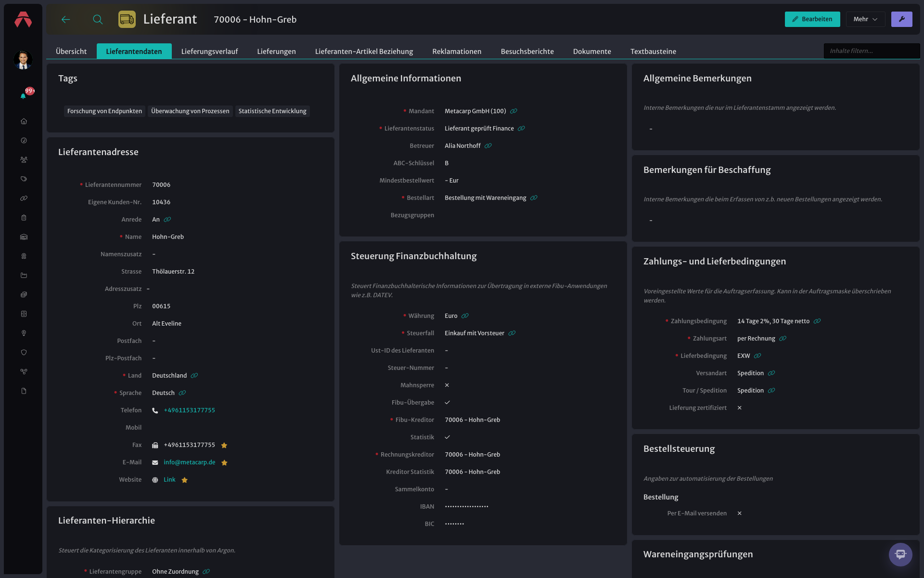Click the Bearbeiten button
Viewport: 924px width, 578px height.
(x=812, y=19)
